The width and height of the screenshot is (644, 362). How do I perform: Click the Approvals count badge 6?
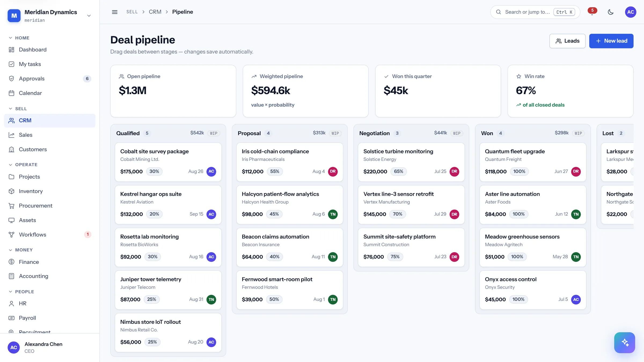[87, 79]
